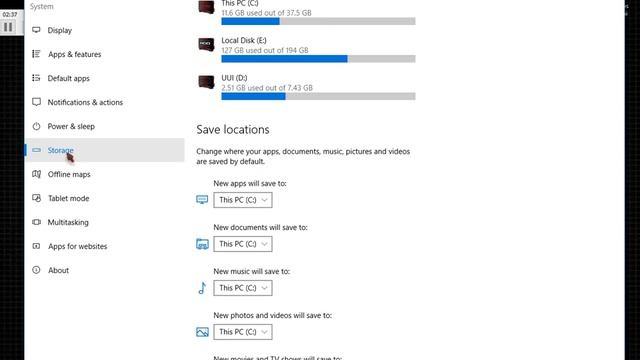Expand the New documents save location dropdown
640x360 pixels.
click(x=243, y=244)
